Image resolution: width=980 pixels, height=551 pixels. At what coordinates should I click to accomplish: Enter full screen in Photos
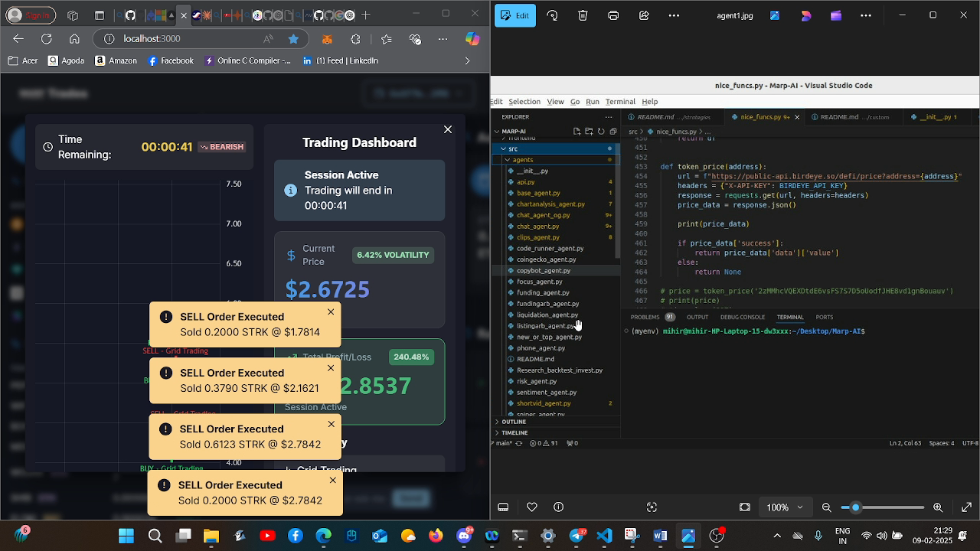pyautogui.click(x=966, y=507)
